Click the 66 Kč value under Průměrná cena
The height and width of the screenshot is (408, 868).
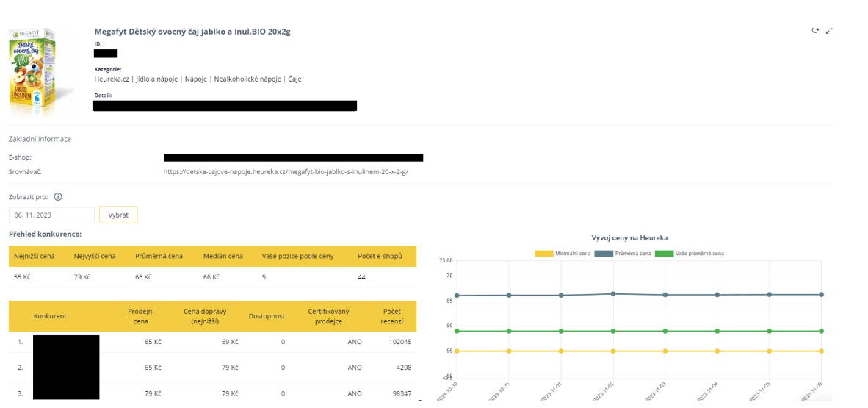[143, 276]
